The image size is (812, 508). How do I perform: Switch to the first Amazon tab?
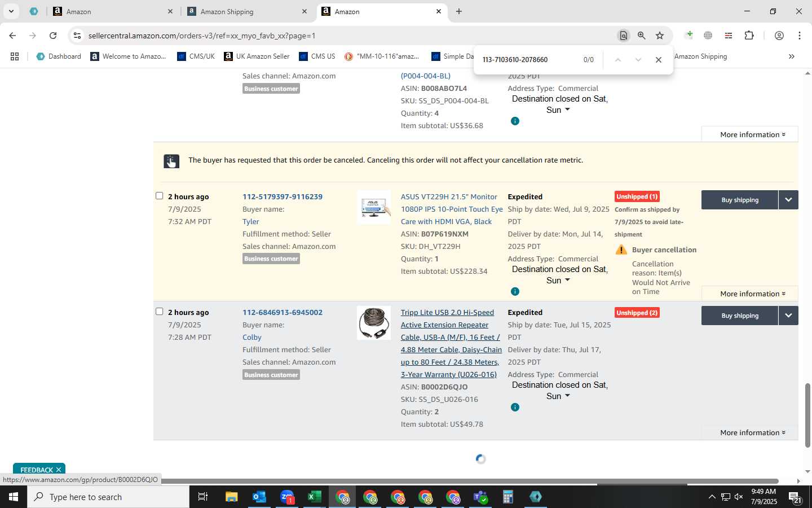[113, 11]
